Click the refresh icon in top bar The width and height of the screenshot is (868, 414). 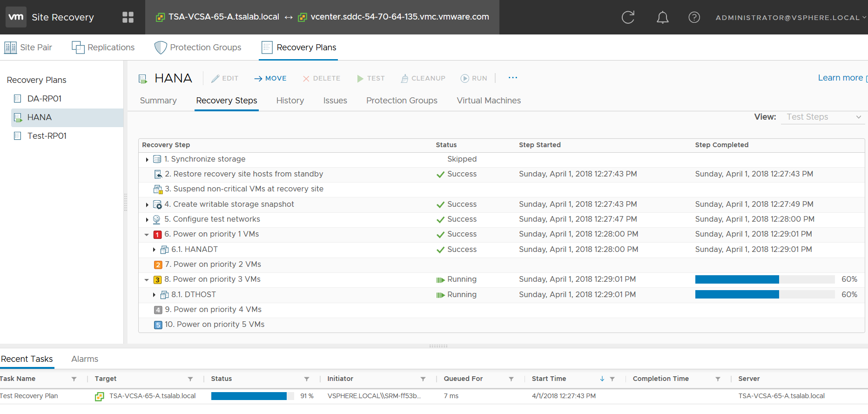coord(628,17)
